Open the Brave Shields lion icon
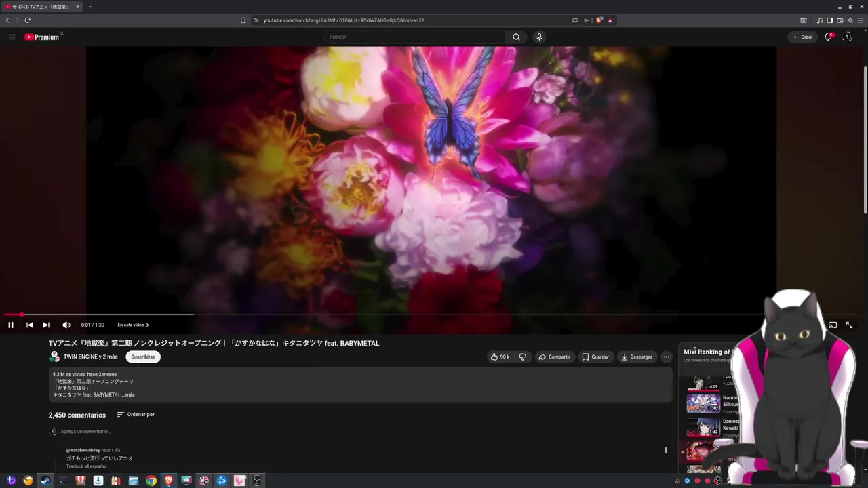Image resolution: width=868 pixels, height=488 pixels. tap(599, 20)
